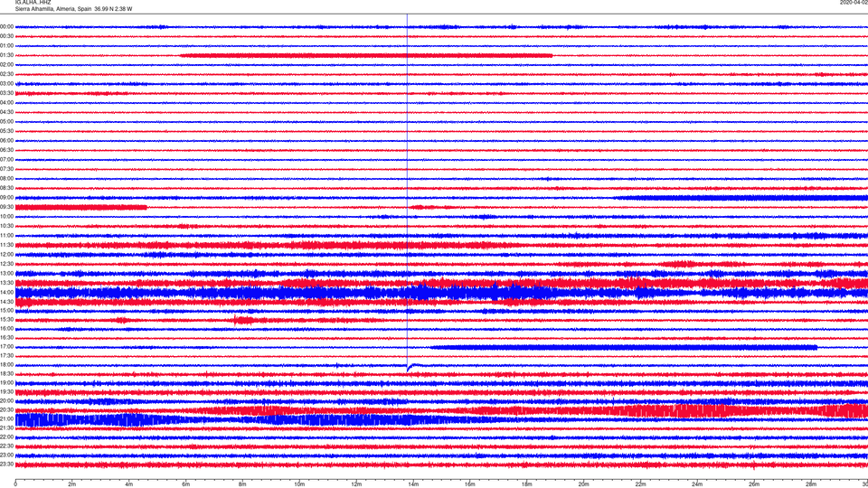The height and width of the screenshot is (488, 868).
Task: Select the '26m' x-axis tick label
Action: pos(754,484)
